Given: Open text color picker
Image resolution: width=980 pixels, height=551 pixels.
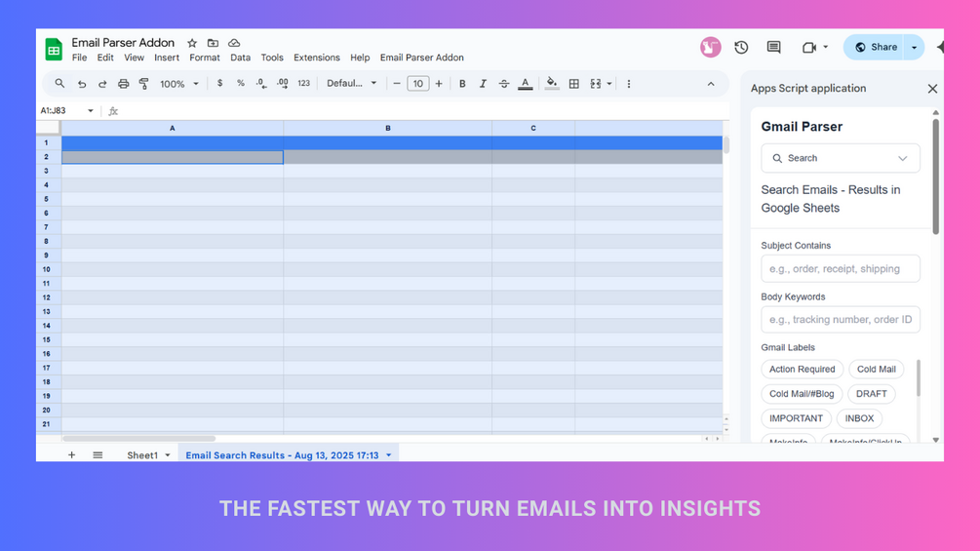Looking at the screenshot, I should 526,84.
